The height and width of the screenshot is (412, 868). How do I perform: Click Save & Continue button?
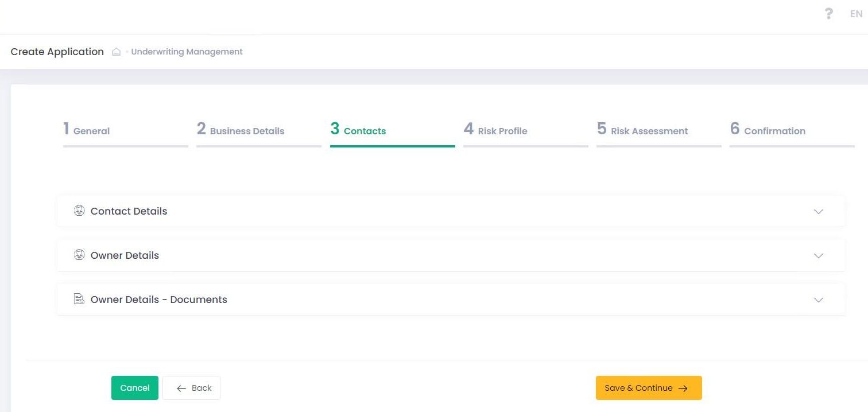(x=648, y=388)
